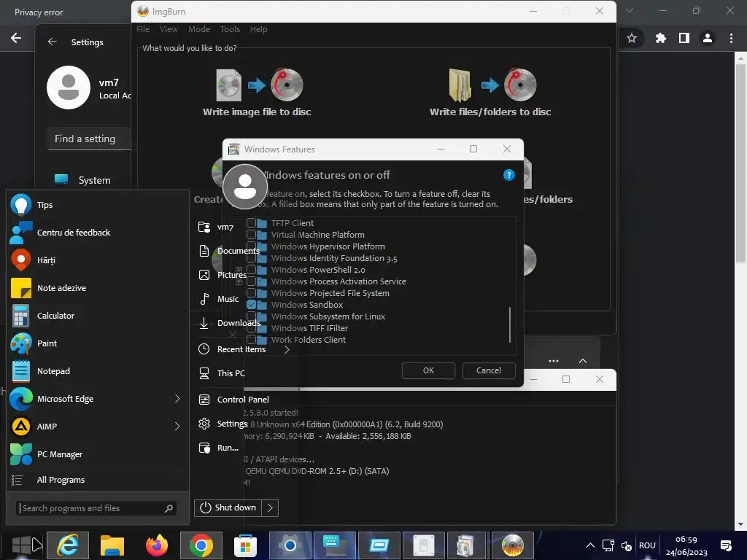Show hidden tray icons chevron
Screen dimensions: 747x560
coord(589,545)
